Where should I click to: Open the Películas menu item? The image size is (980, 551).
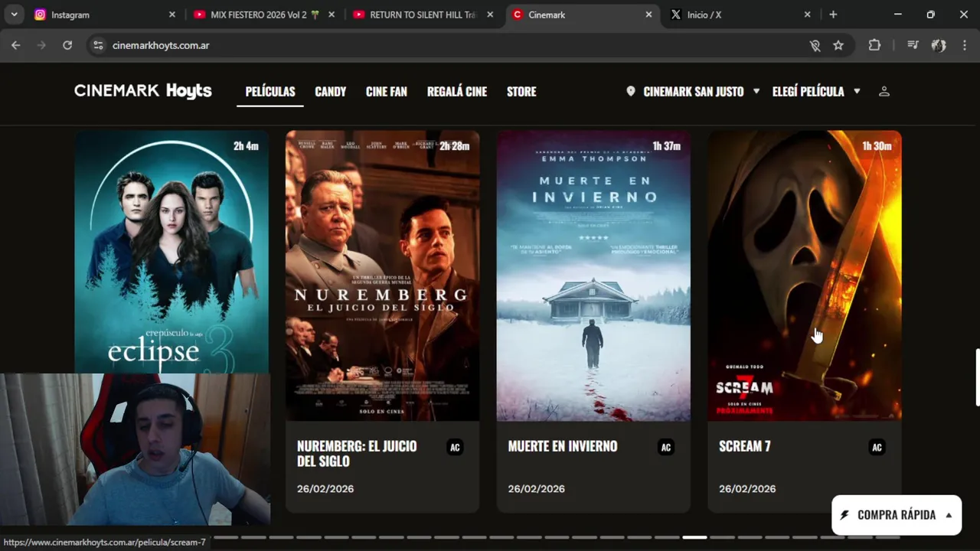coord(270,91)
